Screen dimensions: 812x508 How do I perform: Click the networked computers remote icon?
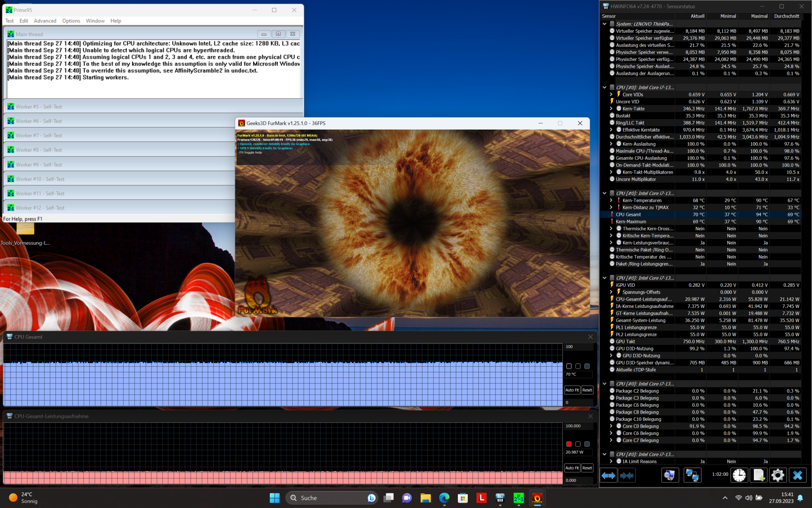pos(692,475)
